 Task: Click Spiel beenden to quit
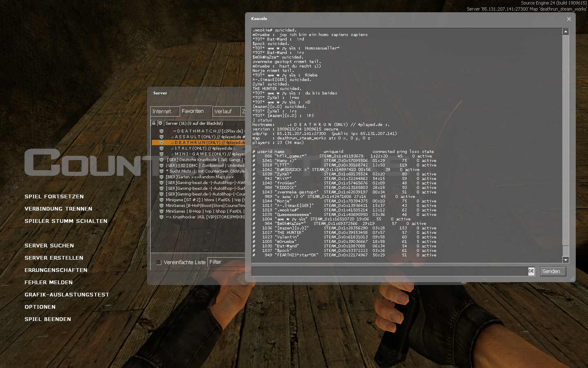48,319
